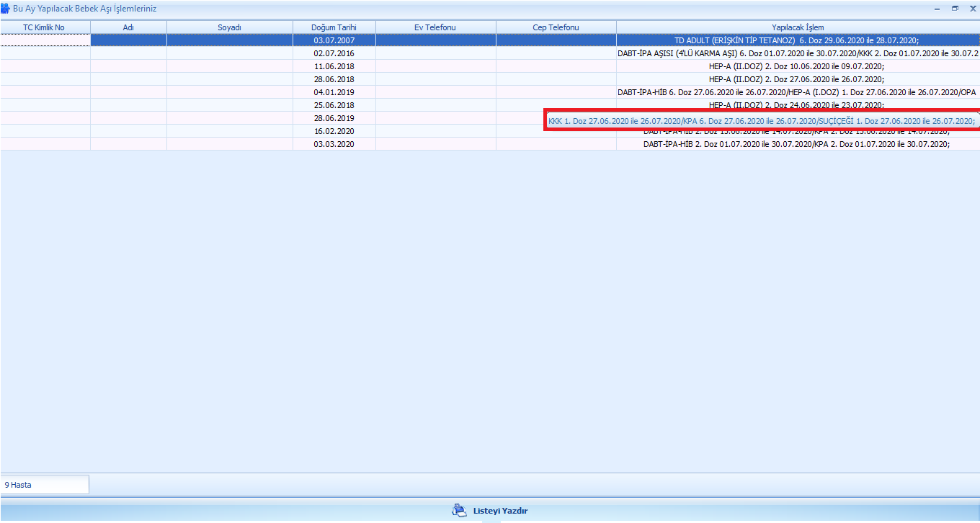Minimize the Bebek Aşı İşlemleriniz window
The height and width of the screenshot is (523, 980).
point(937,9)
